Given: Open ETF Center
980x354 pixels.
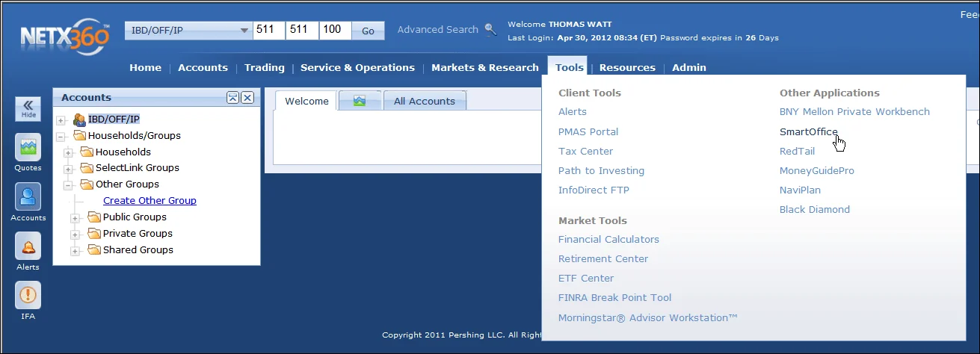Looking at the screenshot, I should 586,278.
